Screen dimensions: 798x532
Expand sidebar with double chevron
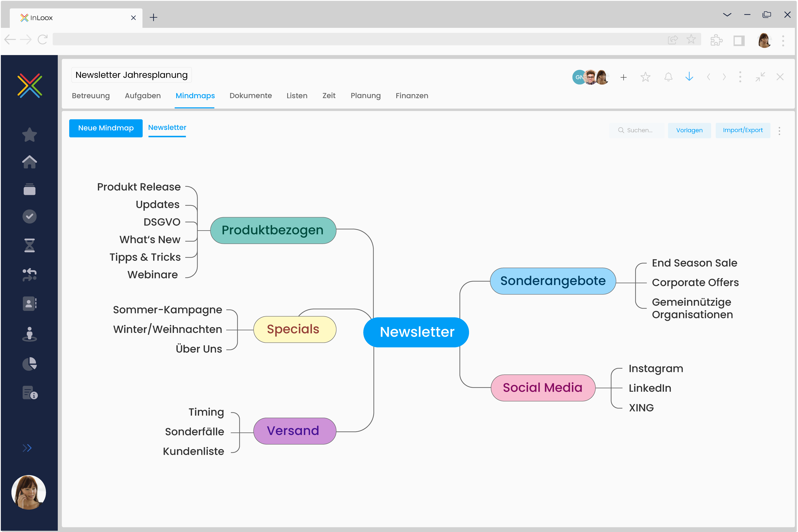click(27, 448)
